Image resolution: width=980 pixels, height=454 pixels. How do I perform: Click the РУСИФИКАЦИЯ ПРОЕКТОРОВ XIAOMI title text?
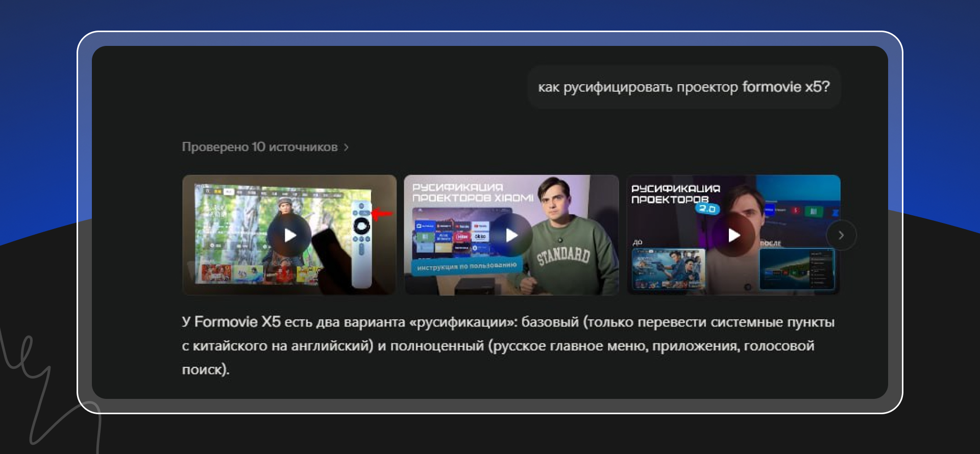click(x=472, y=192)
